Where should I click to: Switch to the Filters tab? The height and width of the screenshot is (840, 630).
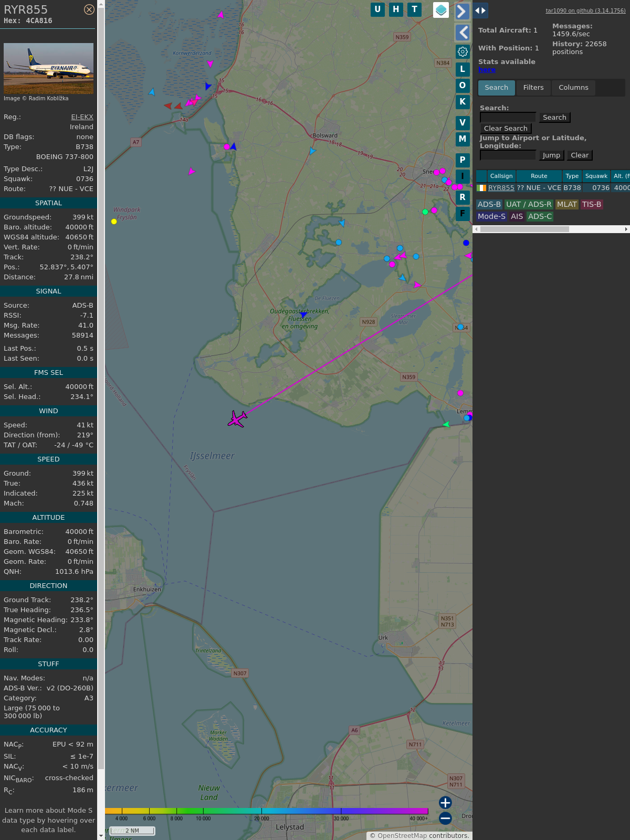(533, 88)
